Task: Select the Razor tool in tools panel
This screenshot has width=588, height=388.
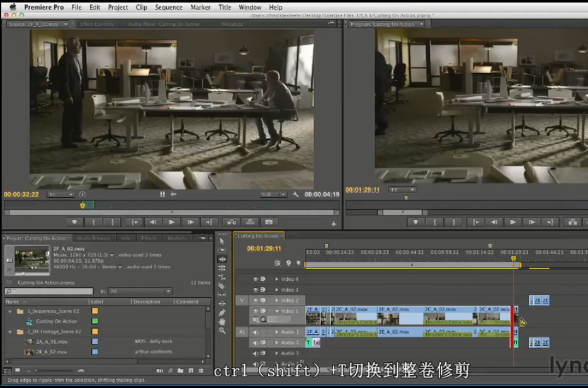Action: point(222,285)
